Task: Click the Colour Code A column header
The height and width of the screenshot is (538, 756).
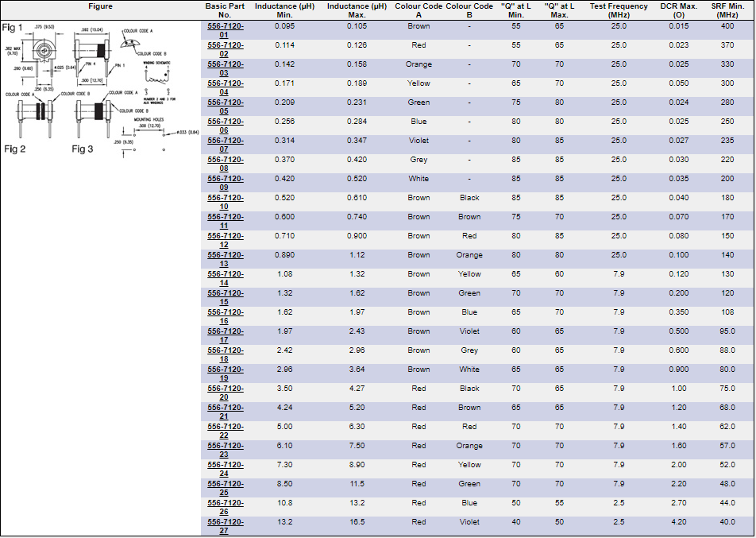Action: point(418,10)
